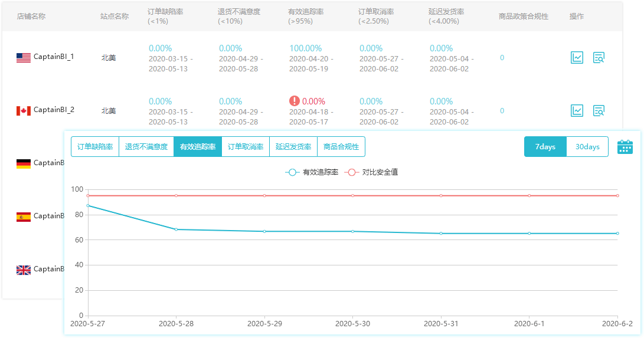Click policy compliance count 0 for CaptainBI_1
This screenshot has width=644, height=338.
point(502,58)
